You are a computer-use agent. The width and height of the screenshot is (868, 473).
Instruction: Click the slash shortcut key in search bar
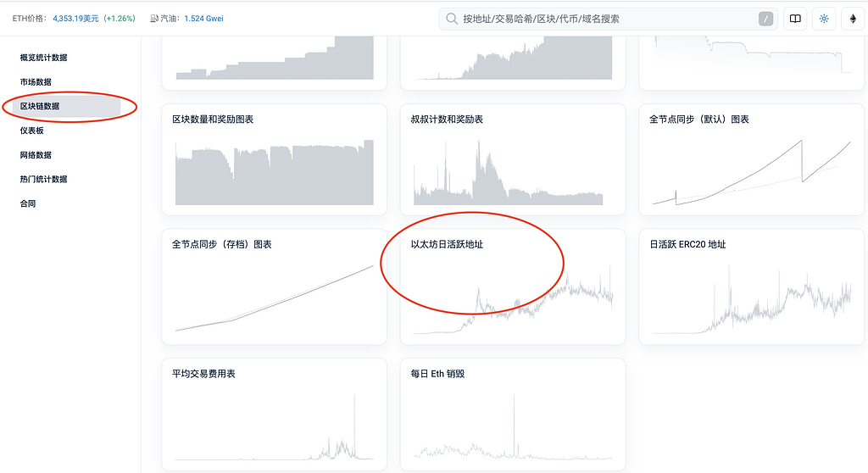coord(765,19)
